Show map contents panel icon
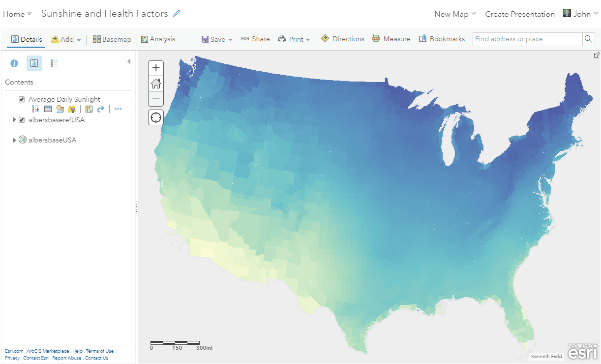 click(x=34, y=63)
